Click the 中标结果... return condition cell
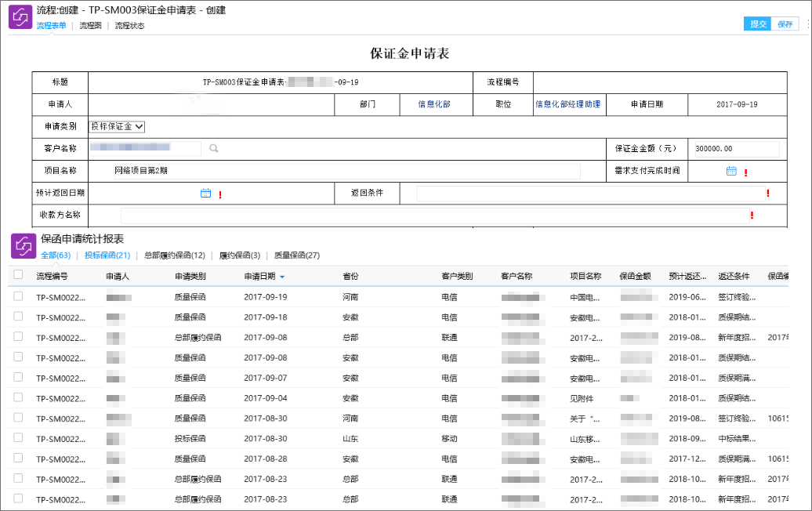812x511 pixels. pos(737,439)
